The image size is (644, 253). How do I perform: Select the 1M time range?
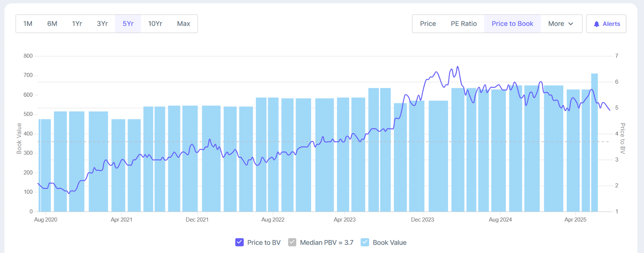pyautogui.click(x=28, y=24)
